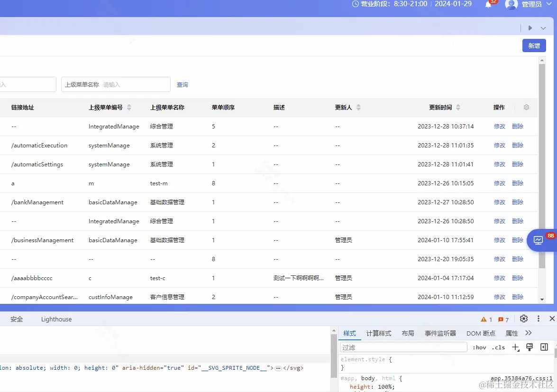Open DevTools settings gear
Image resolution: width=557 pixels, height=392 pixels.
click(x=524, y=319)
